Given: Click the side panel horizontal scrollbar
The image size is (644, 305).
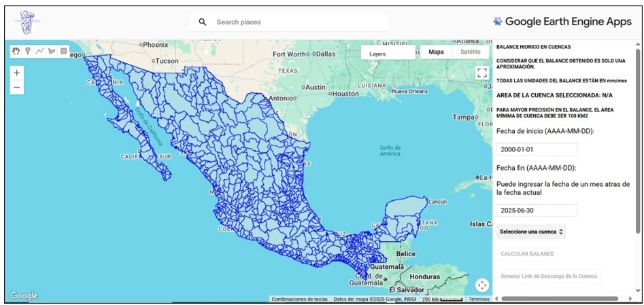Looking at the screenshot, I should (560, 298).
